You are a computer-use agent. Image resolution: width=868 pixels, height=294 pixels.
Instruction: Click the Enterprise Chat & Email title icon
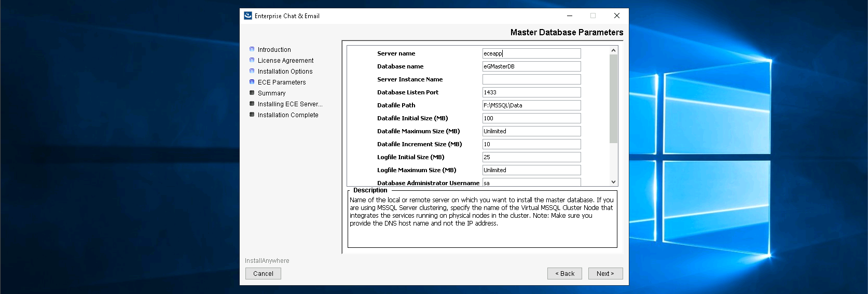(x=248, y=16)
